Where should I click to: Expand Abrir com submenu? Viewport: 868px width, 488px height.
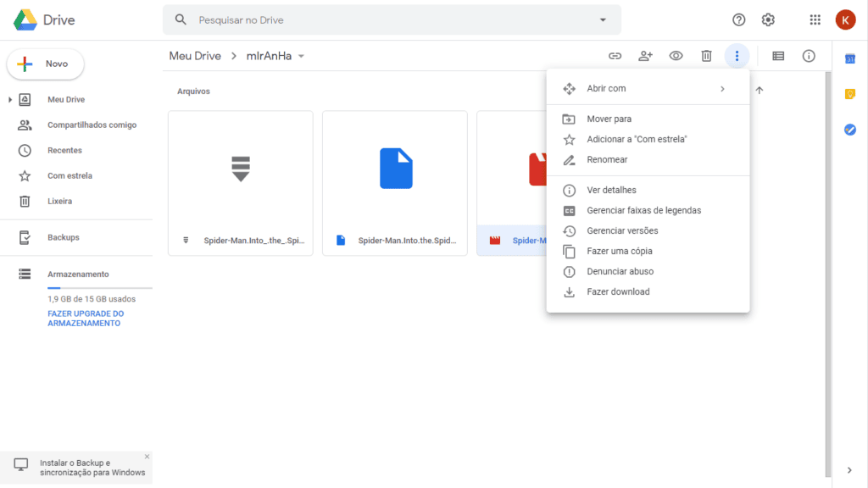(648, 88)
